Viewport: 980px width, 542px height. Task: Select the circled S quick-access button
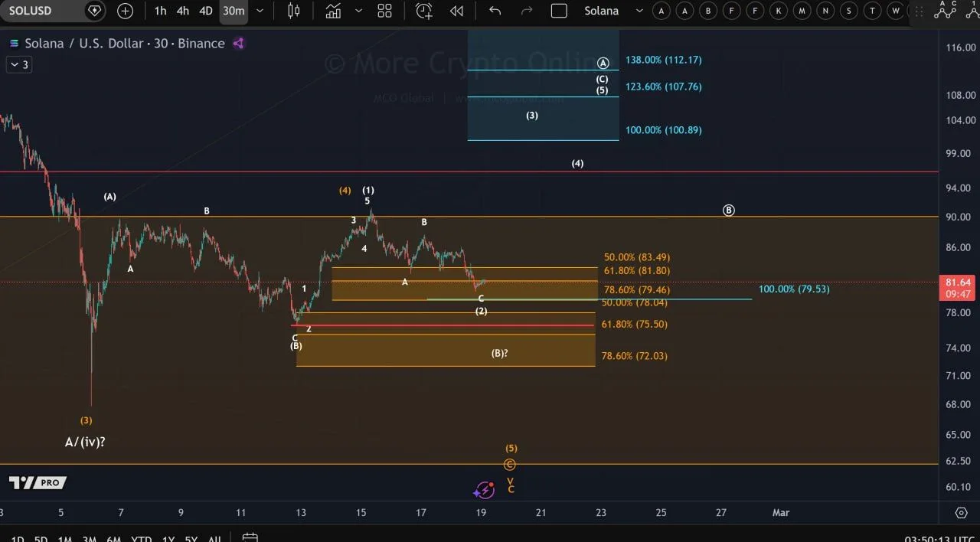848,11
